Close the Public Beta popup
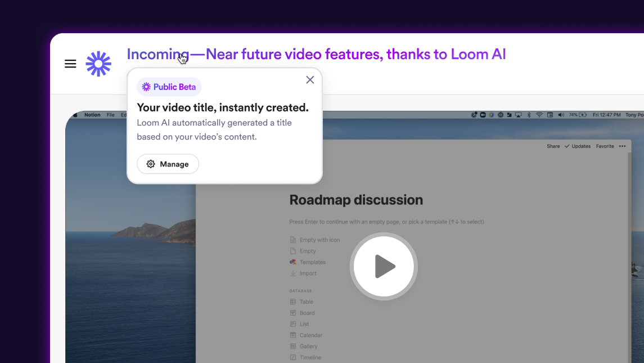The width and height of the screenshot is (644, 363). point(310,80)
